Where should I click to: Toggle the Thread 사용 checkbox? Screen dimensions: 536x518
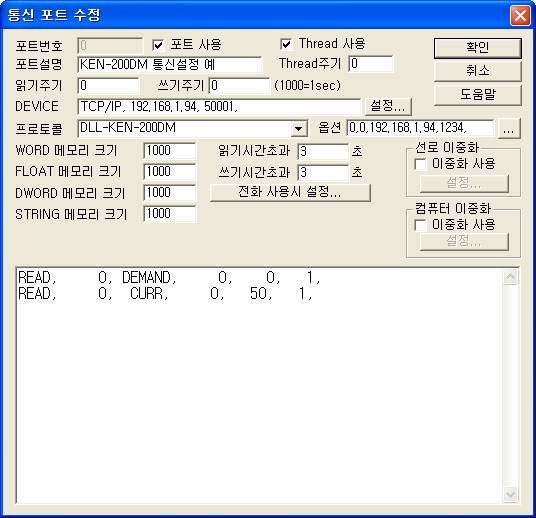click(286, 44)
